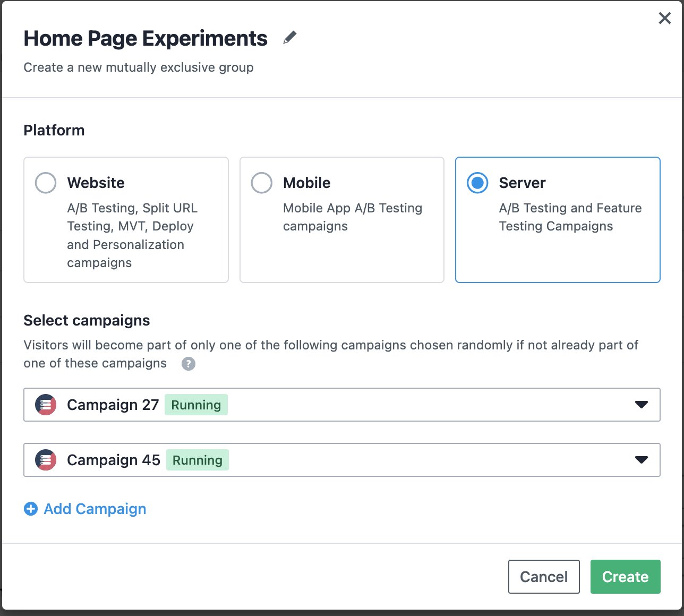Select the Website platform radio button
The width and height of the screenshot is (684, 616).
(46, 183)
